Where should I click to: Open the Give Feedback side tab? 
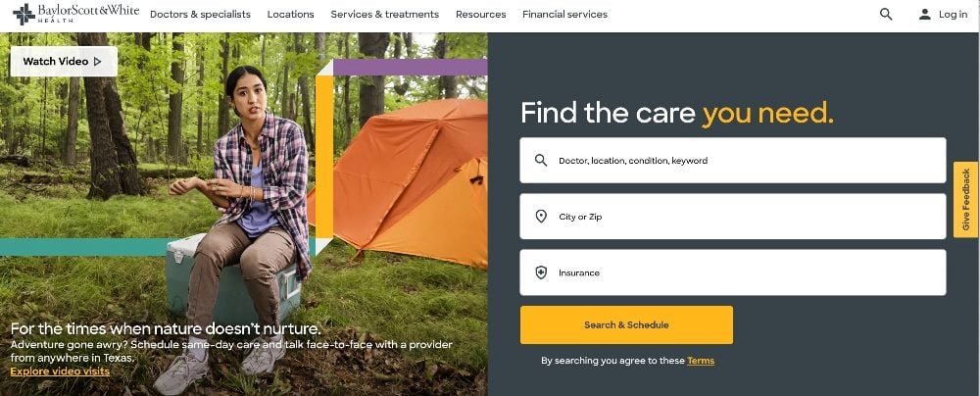click(966, 200)
